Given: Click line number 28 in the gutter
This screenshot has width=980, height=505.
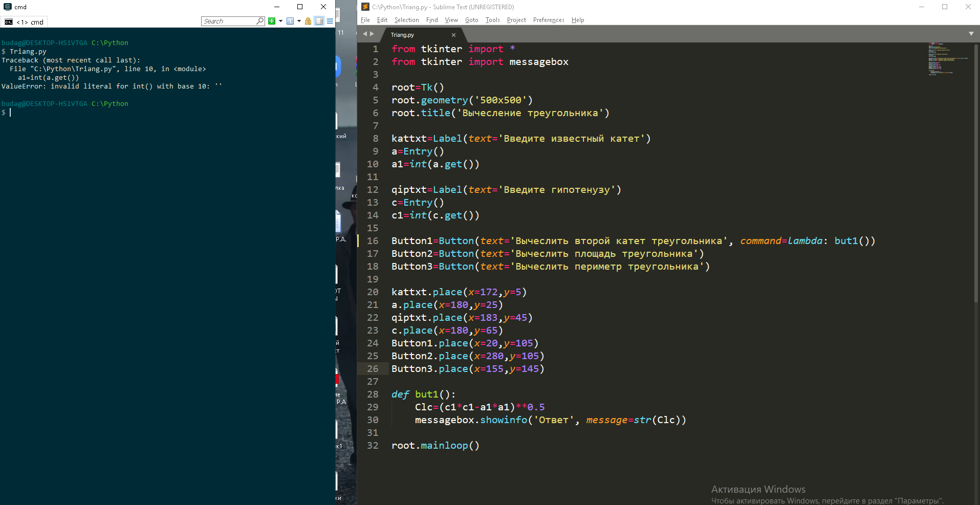Looking at the screenshot, I should pyautogui.click(x=373, y=394).
